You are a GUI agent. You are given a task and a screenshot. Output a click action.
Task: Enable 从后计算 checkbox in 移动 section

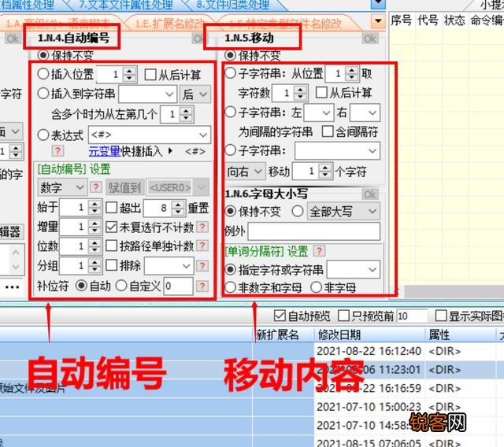click(321, 93)
